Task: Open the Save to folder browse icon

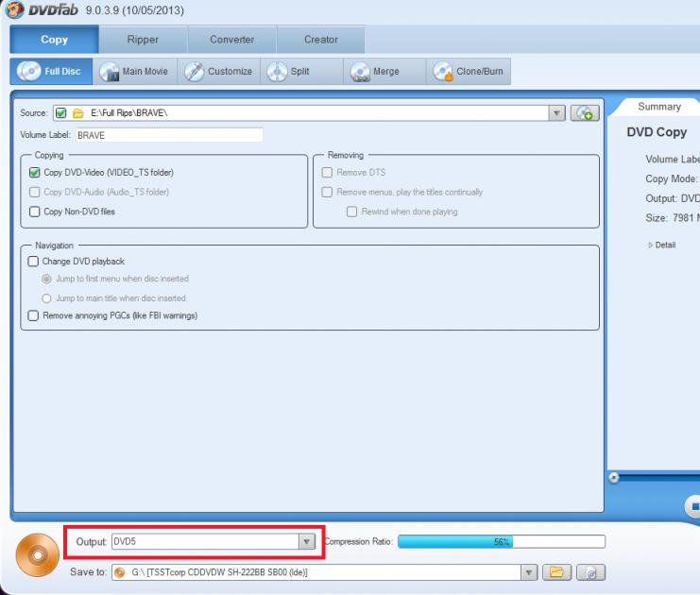Action: (x=556, y=572)
